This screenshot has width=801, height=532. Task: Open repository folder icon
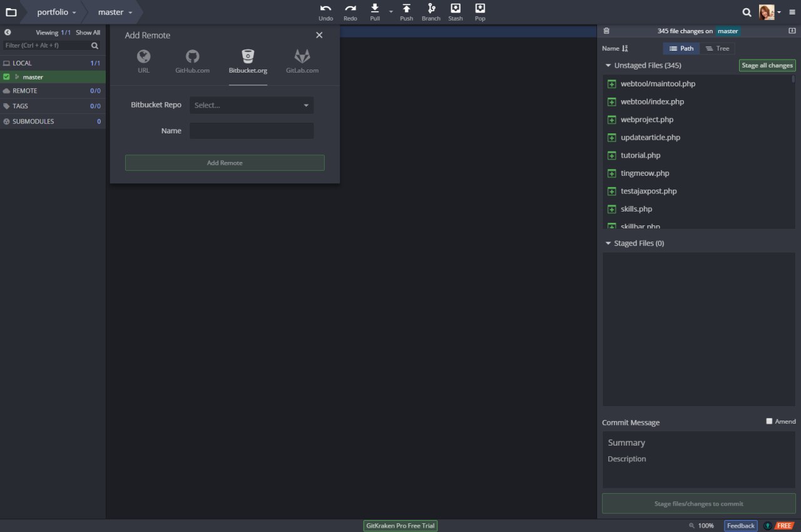11,12
